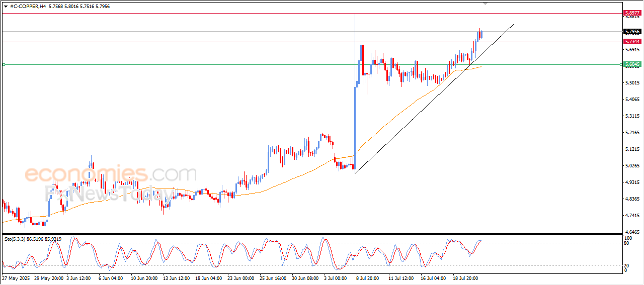Click the black ascending trendline

pyautogui.click(x=434, y=99)
